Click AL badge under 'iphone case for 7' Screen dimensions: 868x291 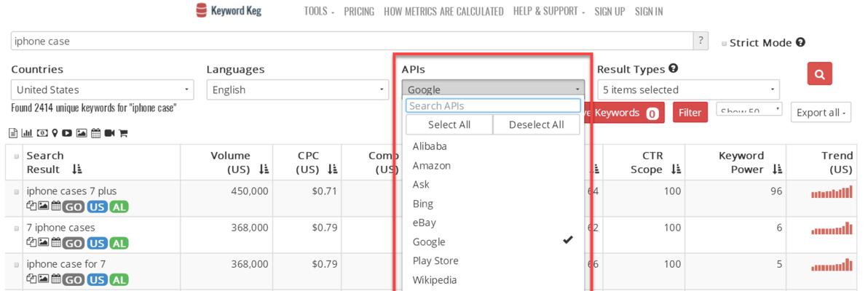click(119, 279)
